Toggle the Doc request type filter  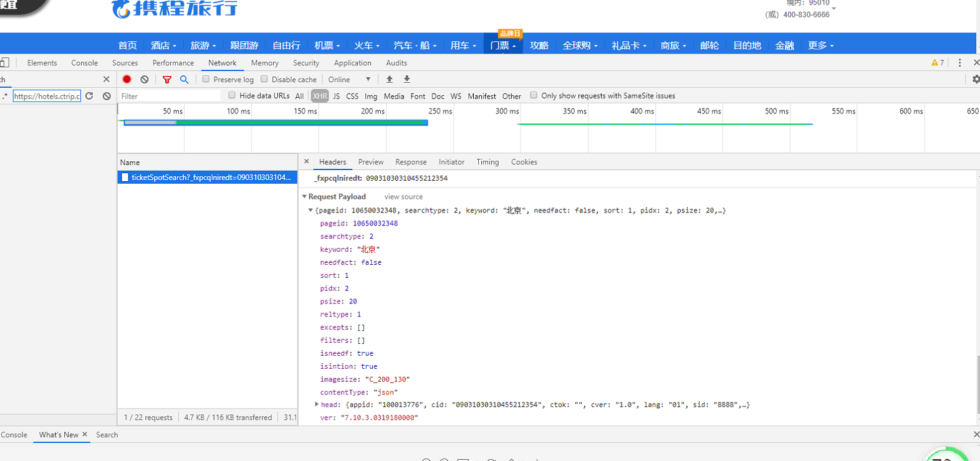(x=438, y=96)
